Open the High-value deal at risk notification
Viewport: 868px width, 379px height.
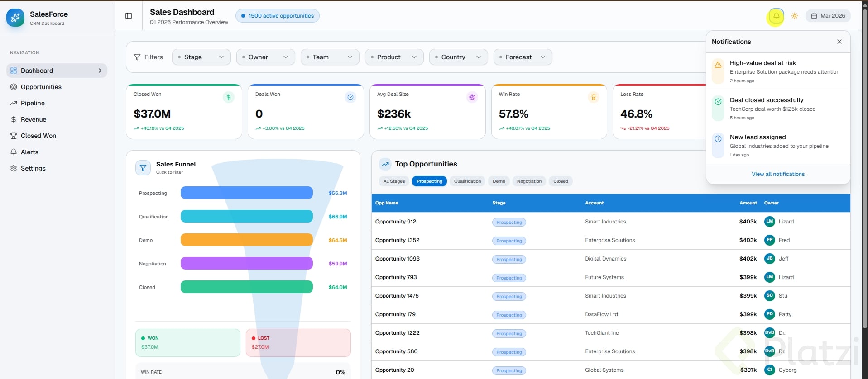(778, 71)
